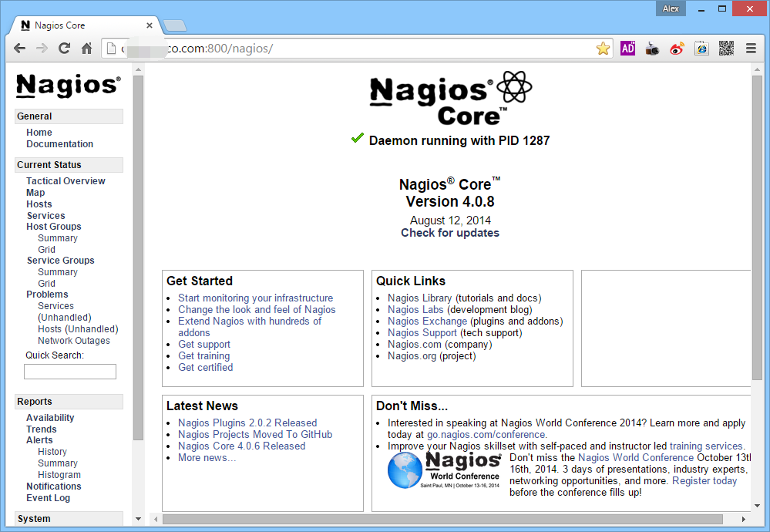Open Service Groups
Image resolution: width=770 pixels, height=532 pixels.
coord(60,261)
